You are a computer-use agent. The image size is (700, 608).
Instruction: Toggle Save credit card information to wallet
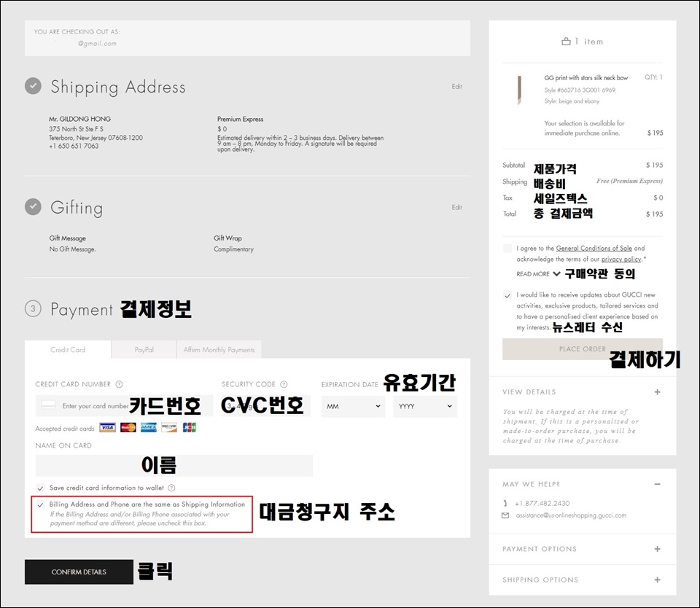41,488
